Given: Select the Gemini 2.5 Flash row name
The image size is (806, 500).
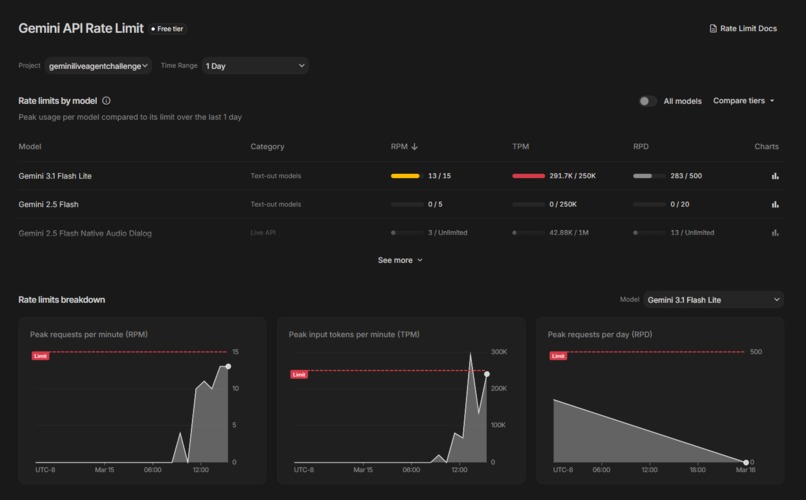Looking at the screenshot, I should (x=48, y=204).
